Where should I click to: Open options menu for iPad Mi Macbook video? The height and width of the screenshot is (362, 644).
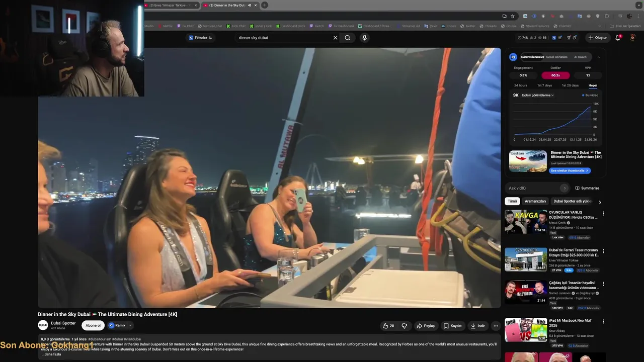(603, 321)
